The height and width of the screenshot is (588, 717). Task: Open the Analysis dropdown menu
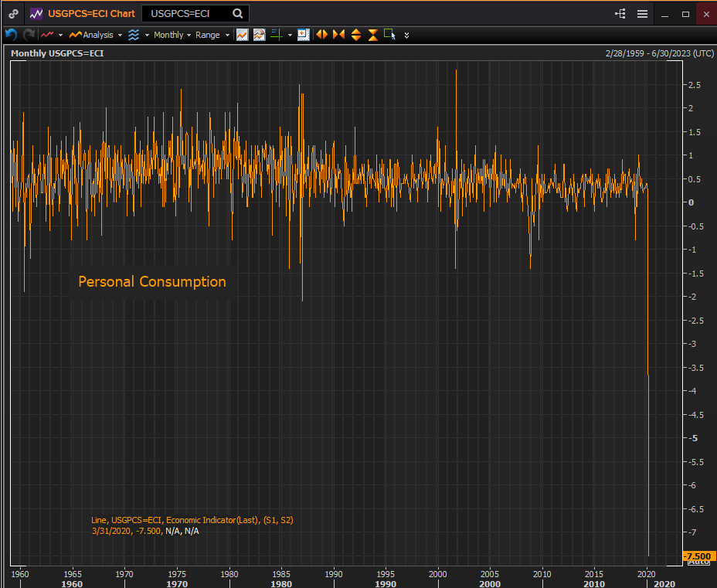[96, 35]
